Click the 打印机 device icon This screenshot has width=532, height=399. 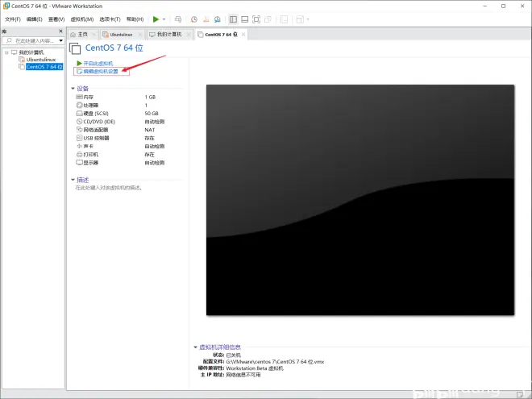point(79,155)
